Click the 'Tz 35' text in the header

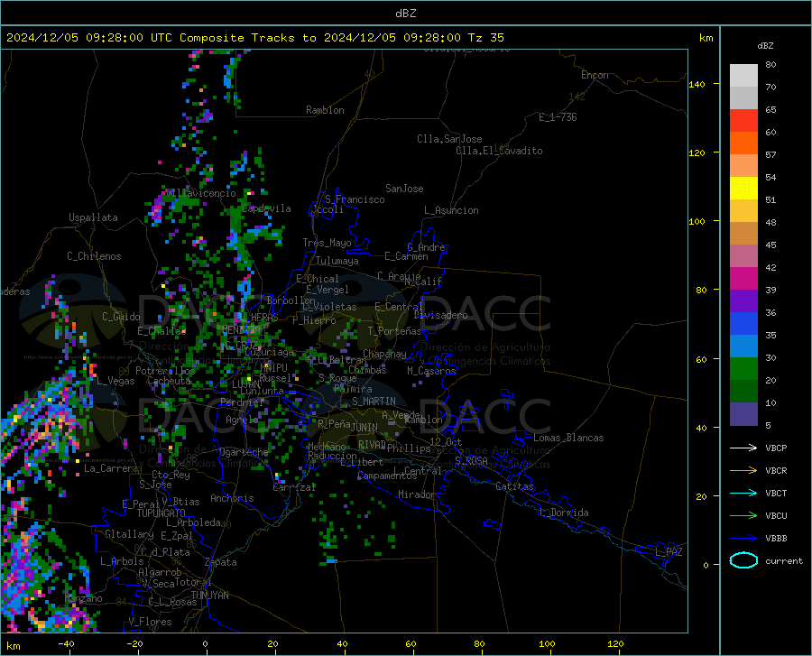point(485,38)
